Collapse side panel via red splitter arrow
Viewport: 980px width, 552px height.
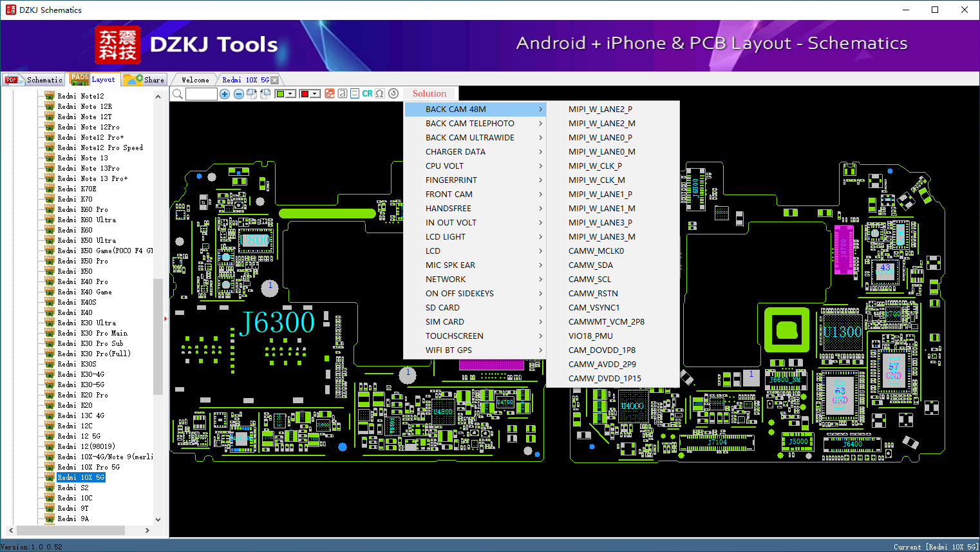click(x=165, y=318)
